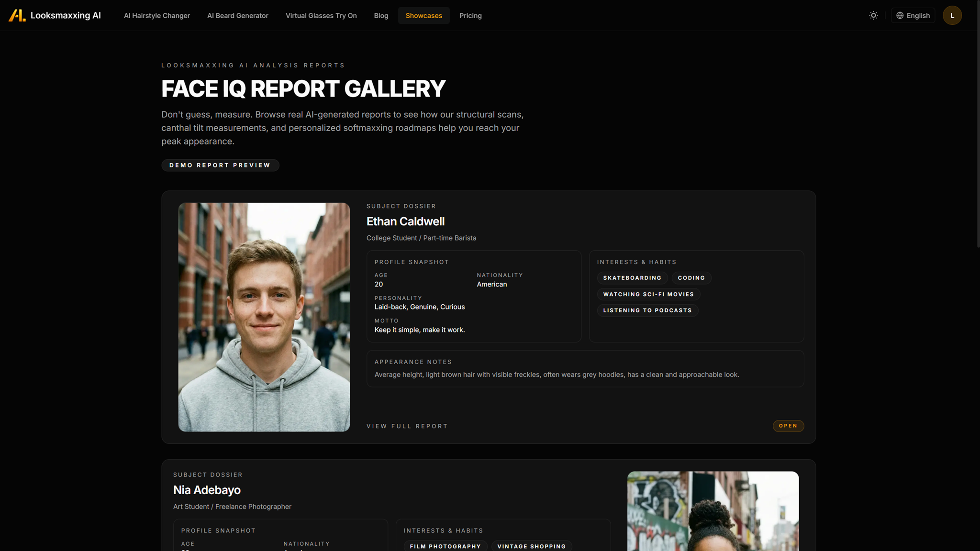This screenshot has height=551, width=980.
Task: Select the CODING interest tag
Action: (691, 278)
